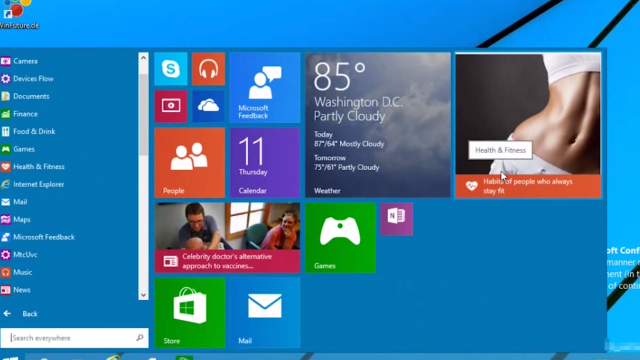The height and width of the screenshot is (360, 640).
Task: Open the News tile about celebrity doctor
Action: click(x=227, y=238)
